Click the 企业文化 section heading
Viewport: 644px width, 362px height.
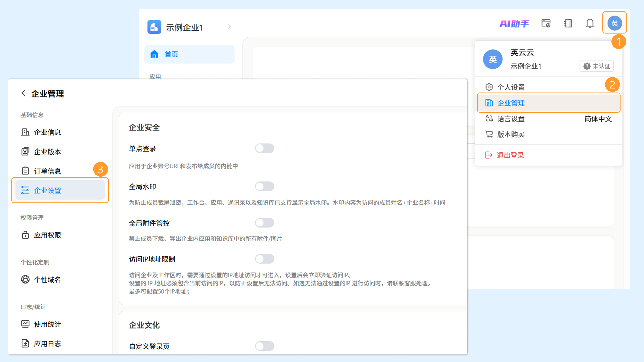tap(144, 325)
